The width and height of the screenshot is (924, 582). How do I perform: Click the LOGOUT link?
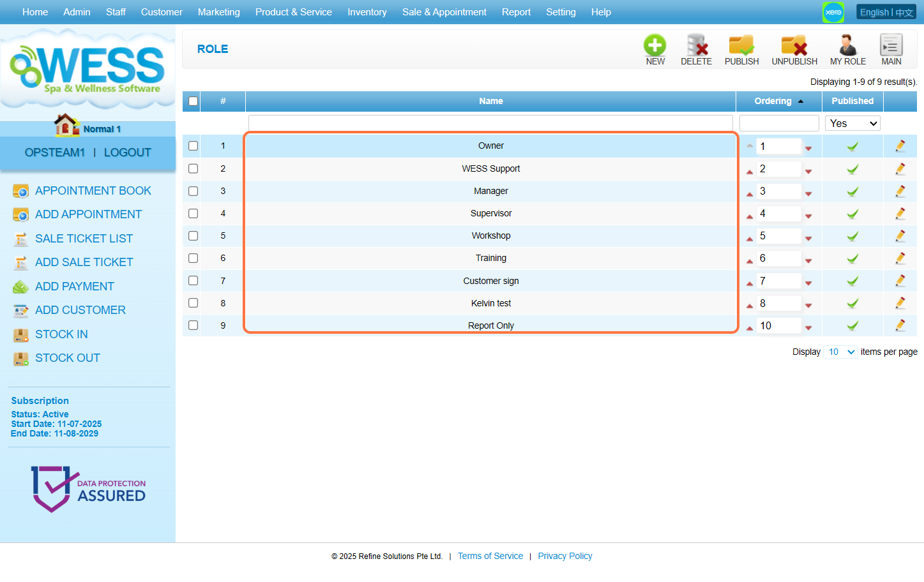pos(127,153)
